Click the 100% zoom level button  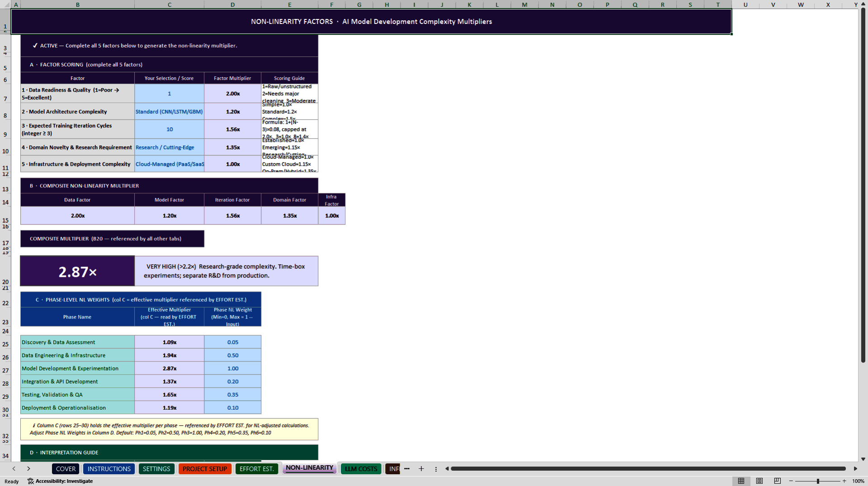(858, 481)
